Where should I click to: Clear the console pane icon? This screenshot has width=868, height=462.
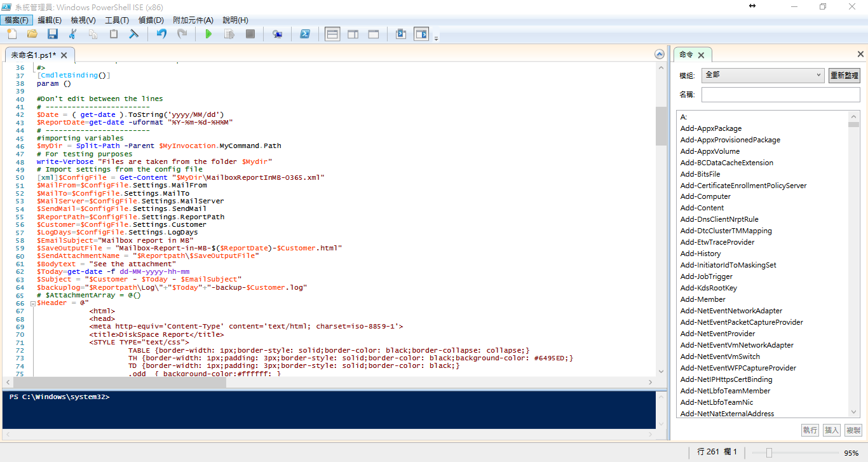[x=134, y=34]
